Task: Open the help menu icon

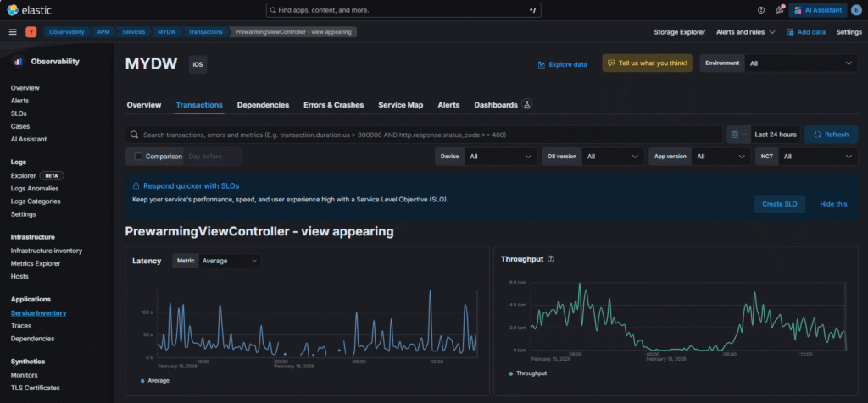Action: point(761,10)
